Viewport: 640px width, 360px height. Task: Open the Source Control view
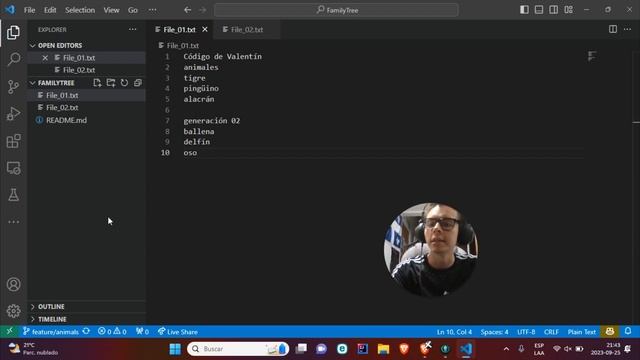tap(13, 87)
